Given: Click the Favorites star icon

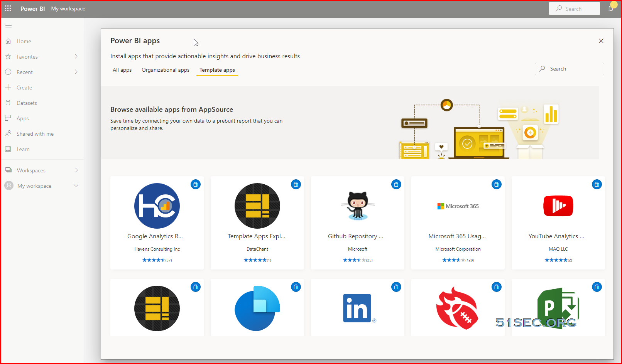Looking at the screenshot, I should point(8,56).
